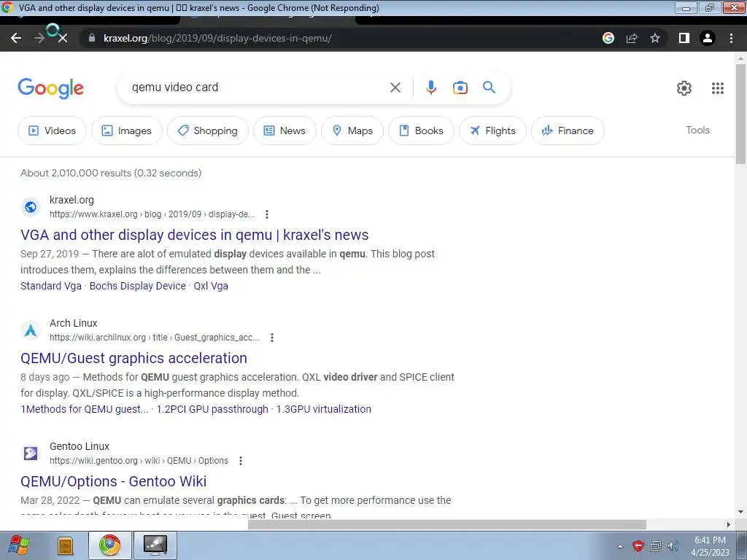Image resolution: width=747 pixels, height=560 pixels.
Task: Open 'QEMU/Guest graphics acceleration' link
Action: [134, 358]
